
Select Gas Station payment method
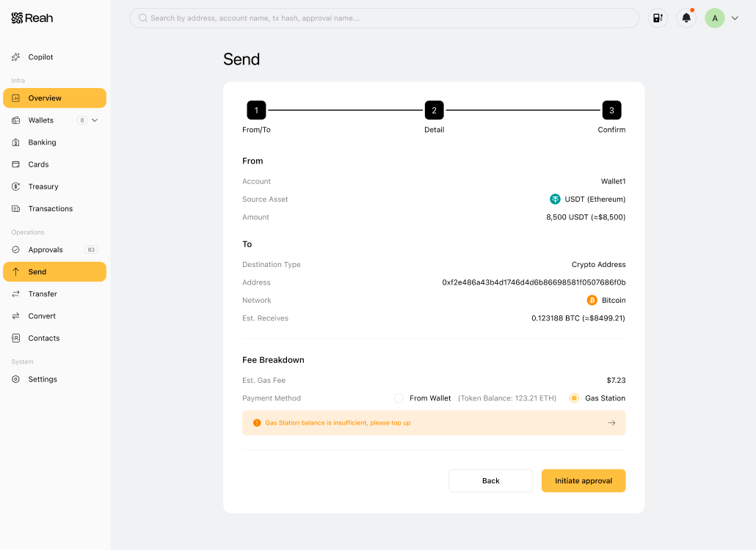574,398
